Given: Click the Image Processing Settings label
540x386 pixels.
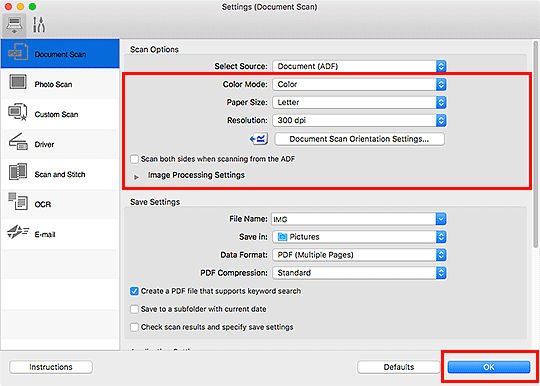Looking at the screenshot, I should 196,175.
